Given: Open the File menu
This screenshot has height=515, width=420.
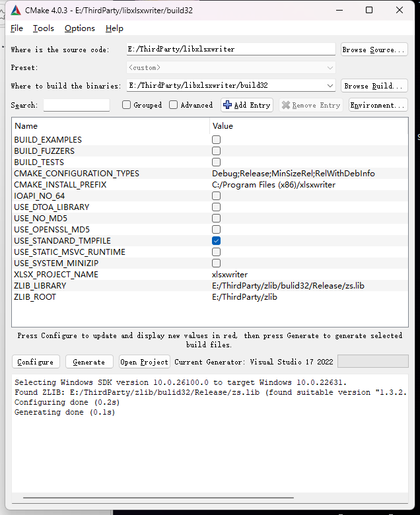Looking at the screenshot, I should tap(17, 28).
